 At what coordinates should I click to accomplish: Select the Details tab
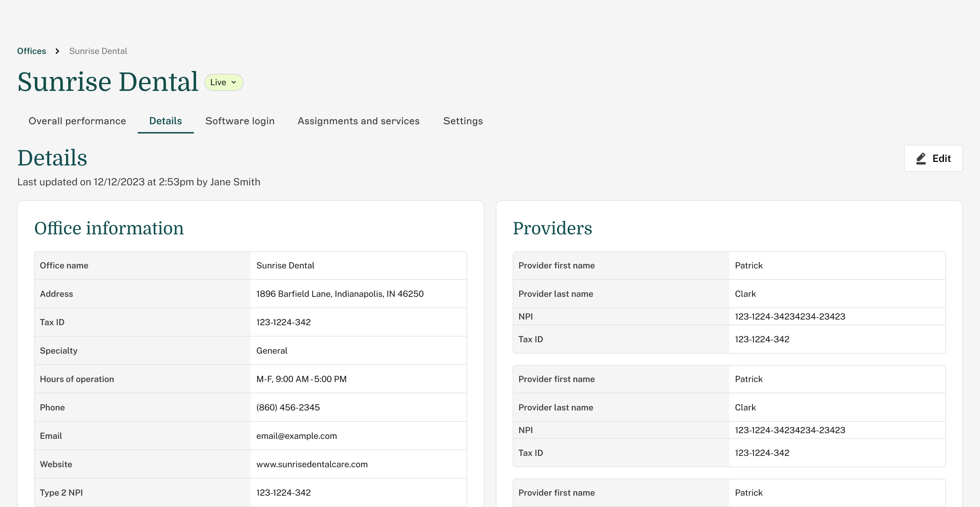tap(165, 121)
